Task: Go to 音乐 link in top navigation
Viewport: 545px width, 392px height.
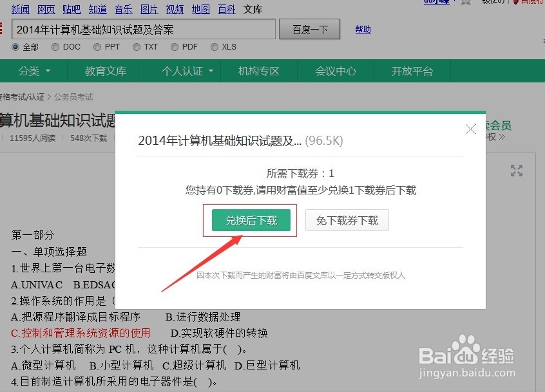Action: tap(124, 10)
